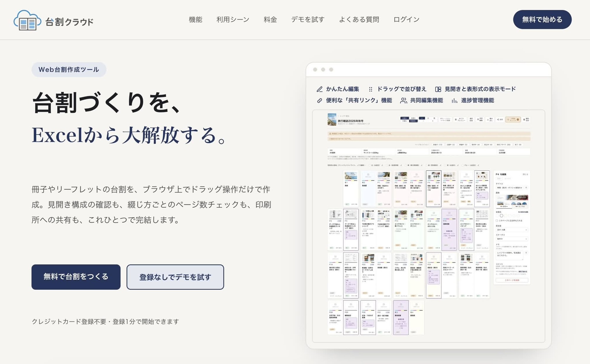Select the グレー（未設定）legend radio in demo

[463, 165]
